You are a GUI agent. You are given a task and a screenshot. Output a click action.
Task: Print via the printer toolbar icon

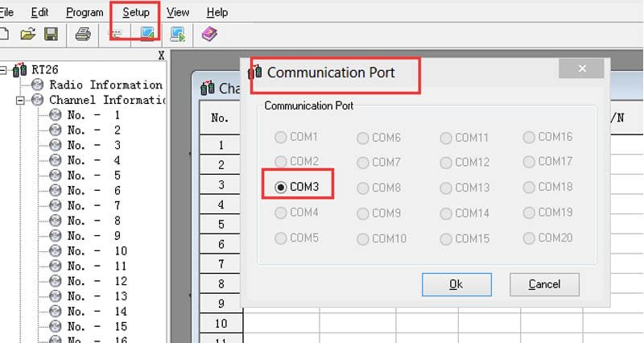coord(83,34)
